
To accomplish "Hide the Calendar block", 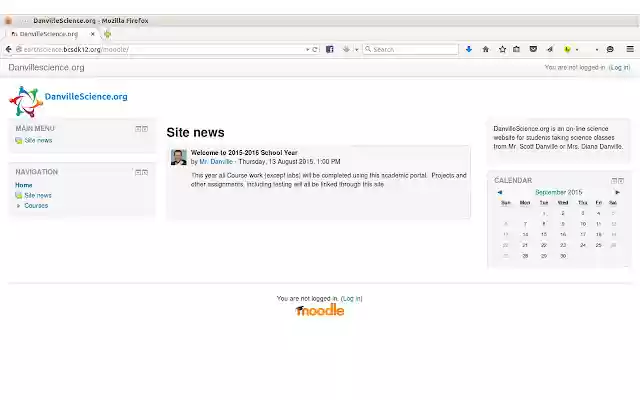I will 614,181.
